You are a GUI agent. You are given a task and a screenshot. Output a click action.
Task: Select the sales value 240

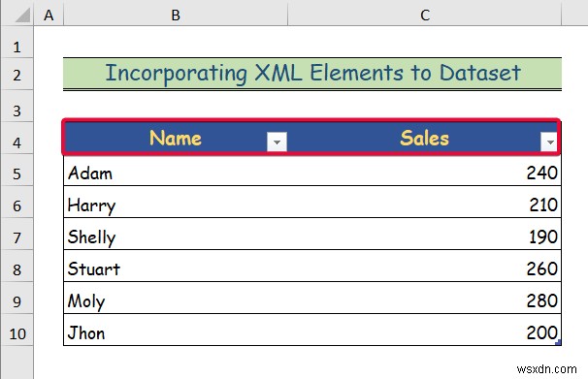click(424, 171)
